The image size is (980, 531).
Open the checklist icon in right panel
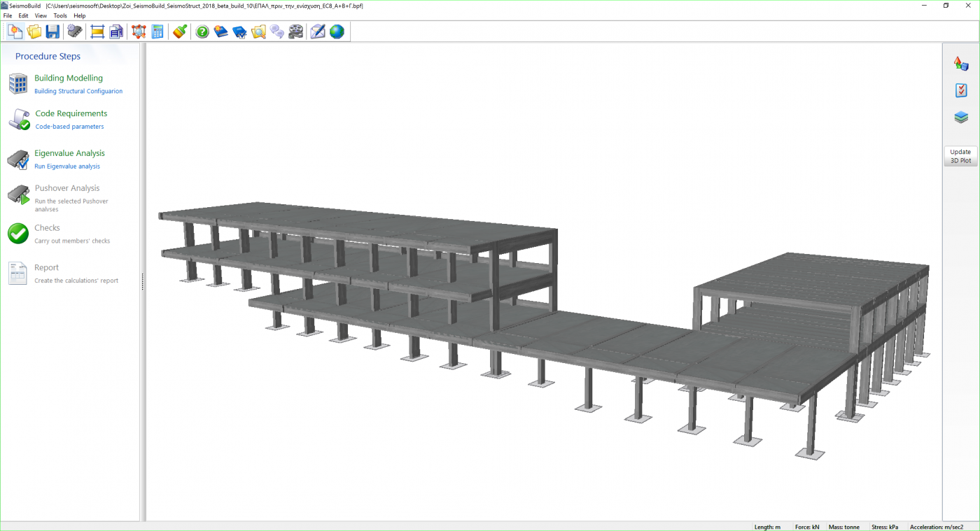coord(961,91)
